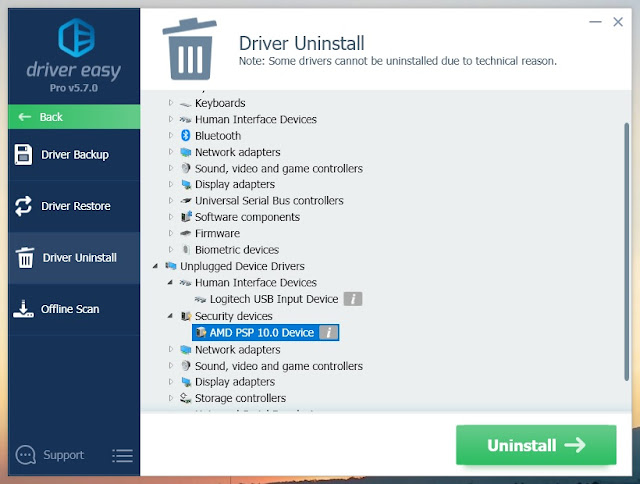640x484 pixels.
Task: Click the Firmware chip icon
Action: (185, 233)
